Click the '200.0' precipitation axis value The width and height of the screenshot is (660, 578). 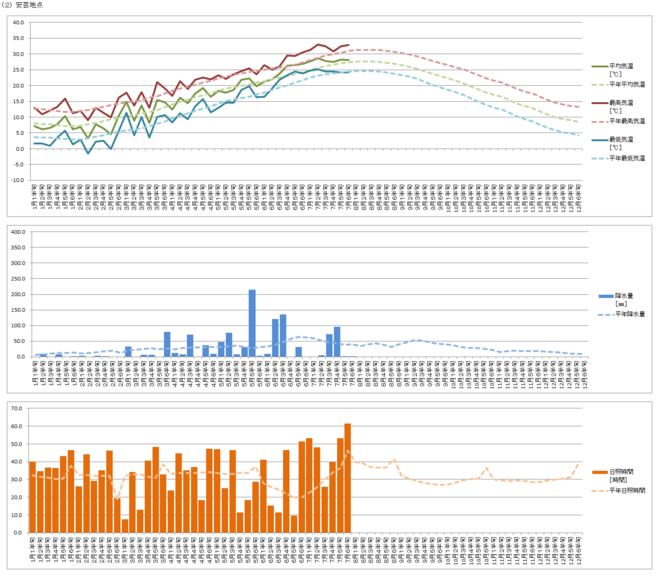point(18,294)
